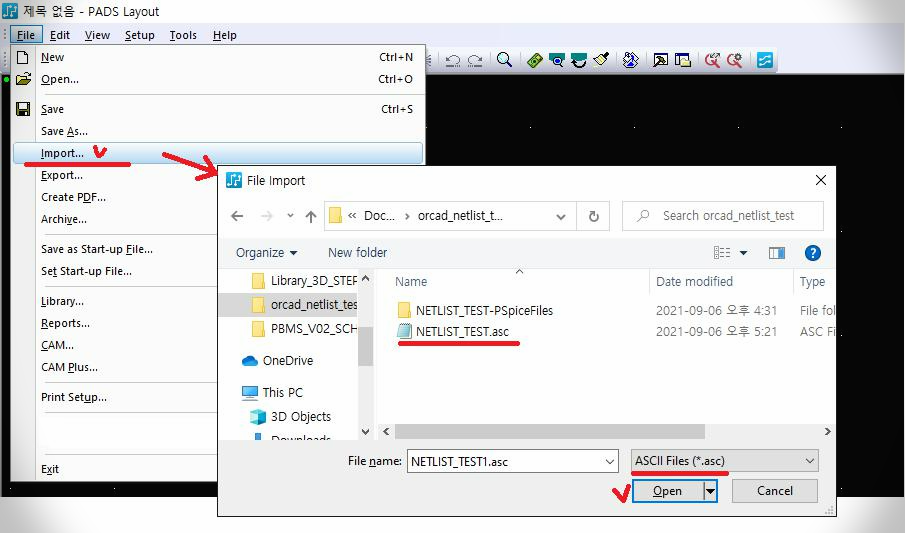Click the teal Redraw arrow icon
Viewport: 905px width, 533px height.
pos(578,60)
